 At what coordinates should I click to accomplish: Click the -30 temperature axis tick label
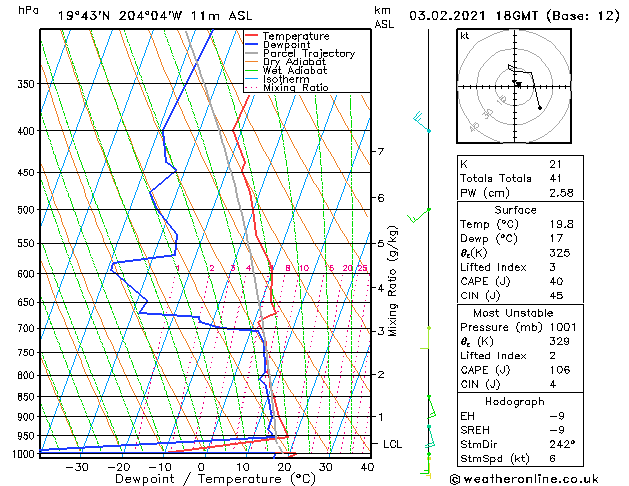point(77,467)
